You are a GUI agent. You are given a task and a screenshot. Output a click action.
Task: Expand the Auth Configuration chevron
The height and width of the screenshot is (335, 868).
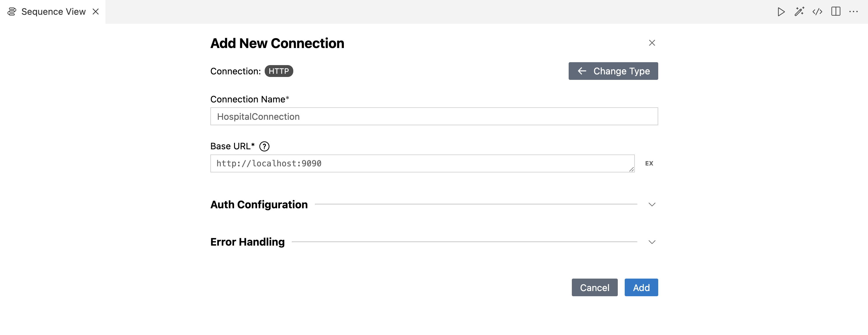click(x=652, y=205)
